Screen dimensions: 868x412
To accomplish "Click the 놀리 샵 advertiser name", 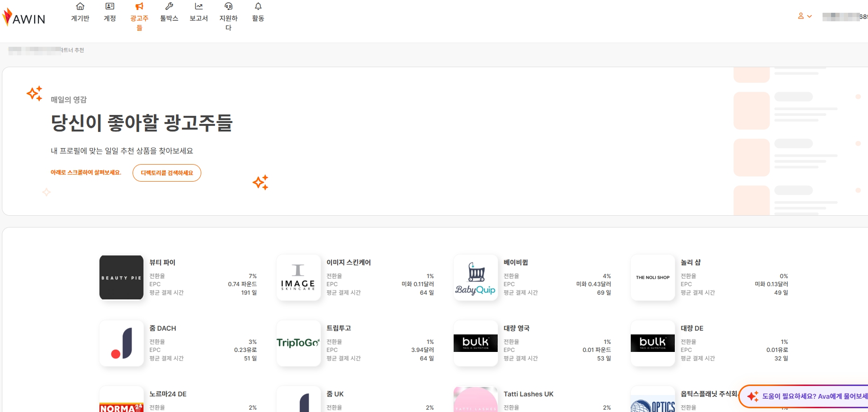I will (690, 263).
